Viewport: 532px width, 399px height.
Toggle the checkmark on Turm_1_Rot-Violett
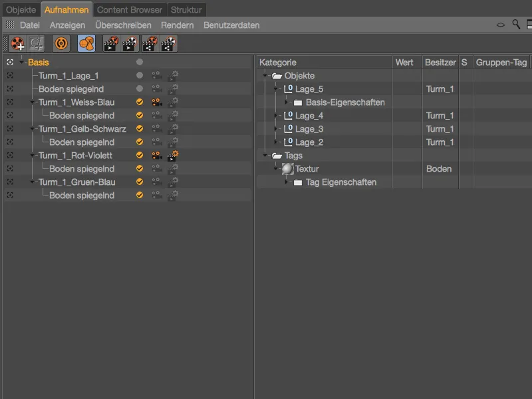pos(140,155)
